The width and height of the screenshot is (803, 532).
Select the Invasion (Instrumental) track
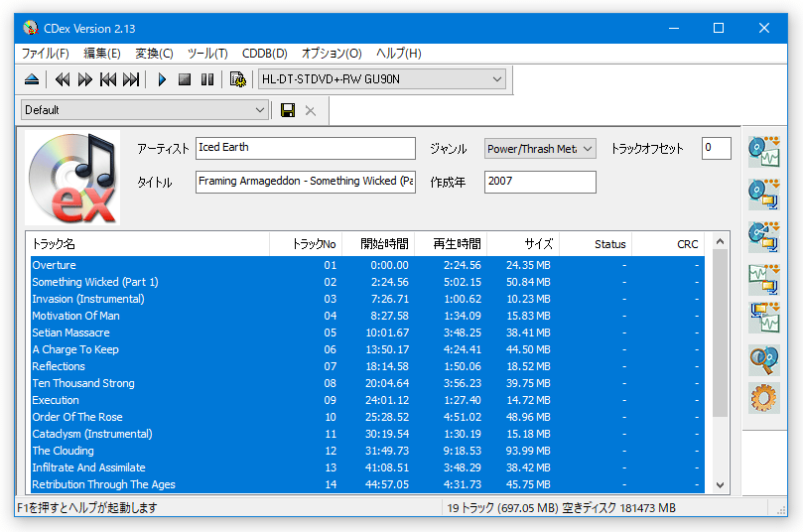pos(367,299)
